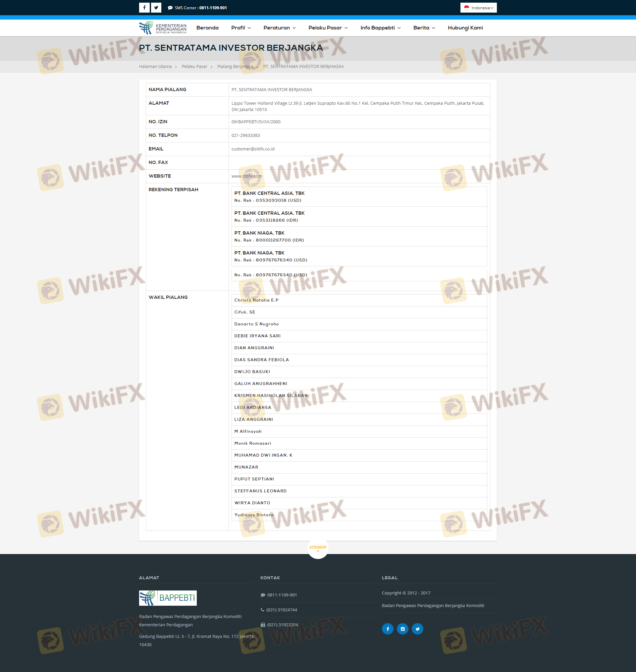Expand the Berita menu
636x672 pixels.
point(424,28)
